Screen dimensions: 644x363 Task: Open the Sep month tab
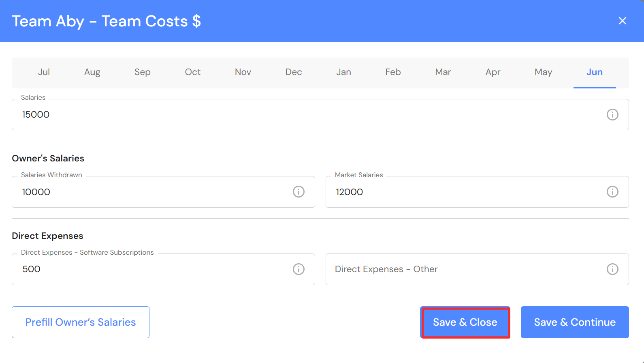point(143,72)
